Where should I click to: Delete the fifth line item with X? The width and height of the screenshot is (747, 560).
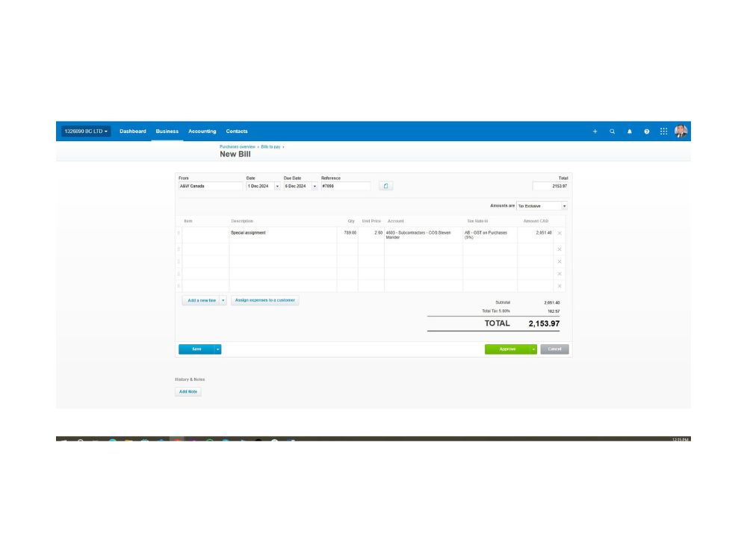(560, 286)
